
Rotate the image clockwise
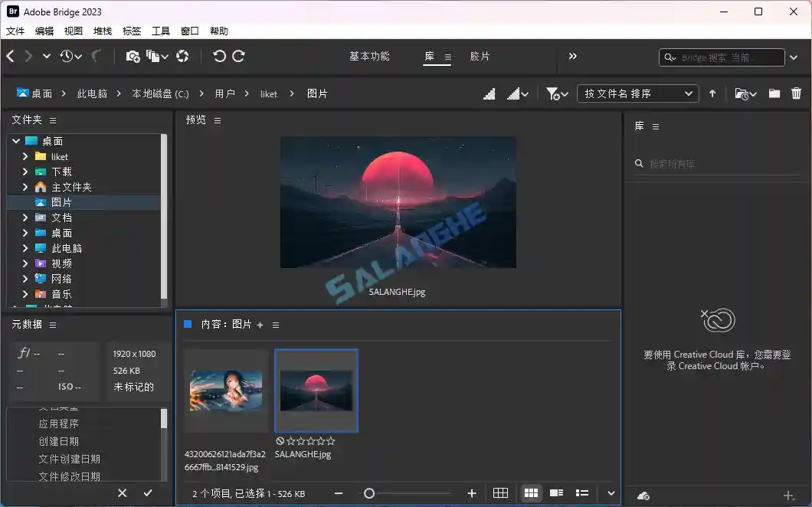point(238,56)
